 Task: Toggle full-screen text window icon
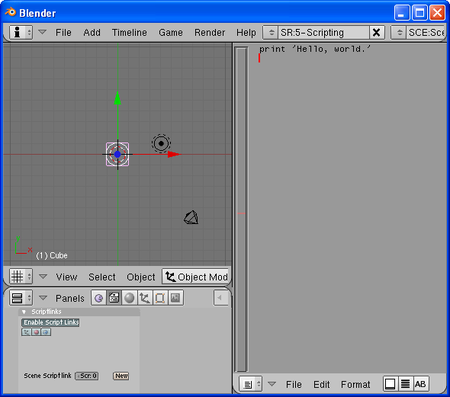(390, 384)
